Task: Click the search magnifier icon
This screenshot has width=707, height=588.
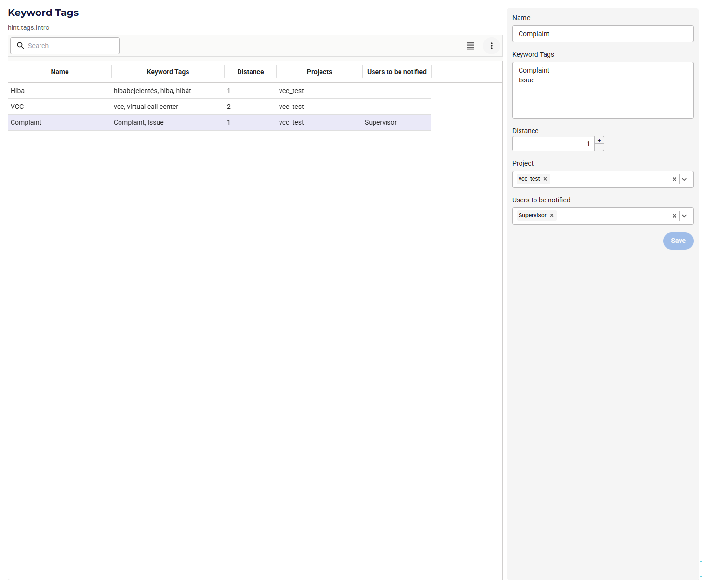Action: click(x=20, y=46)
